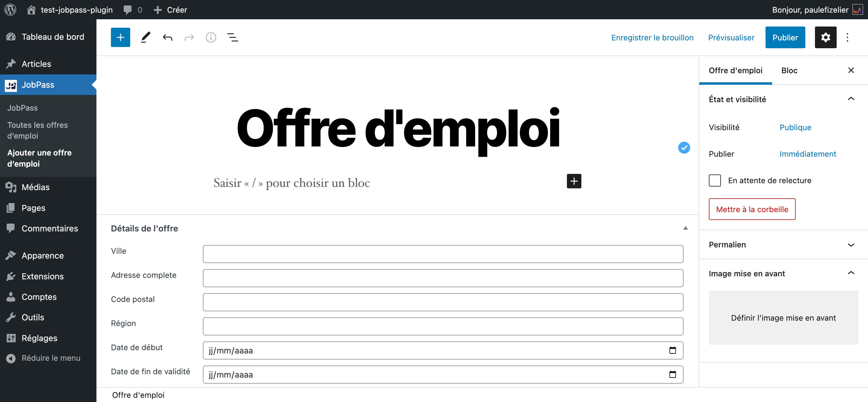Image resolution: width=868 pixels, height=402 pixels.
Task: Click the blue block inserter plus button
Action: coord(120,37)
